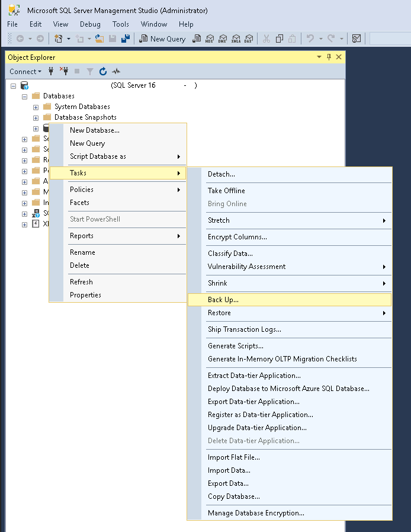
Task: Choose Back Up... in Tasks submenu
Action: click(x=290, y=300)
